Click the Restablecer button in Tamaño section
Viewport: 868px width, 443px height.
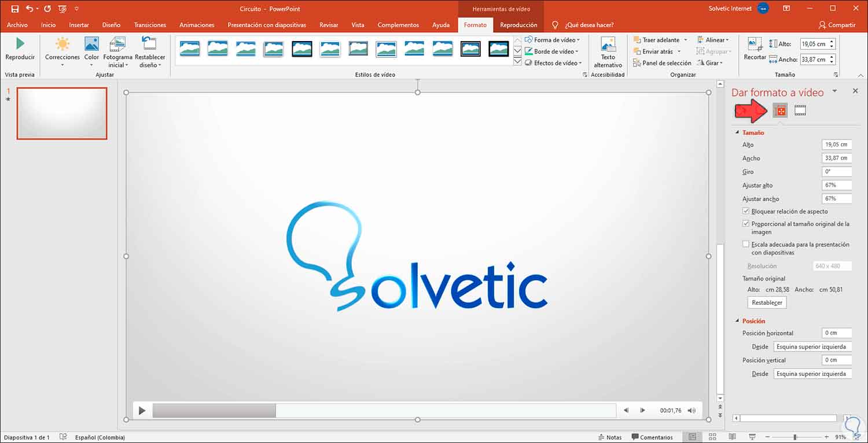click(767, 302)
